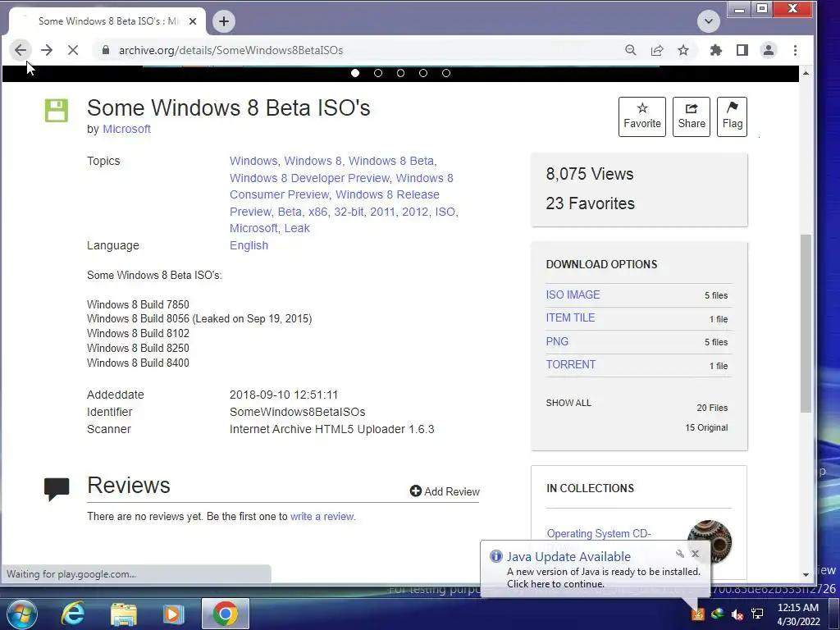Image resolution: width=840 pixels, height=630 pixels.
Task: Launch Windows Media Player from taskbar
Action: click(174, 614)
